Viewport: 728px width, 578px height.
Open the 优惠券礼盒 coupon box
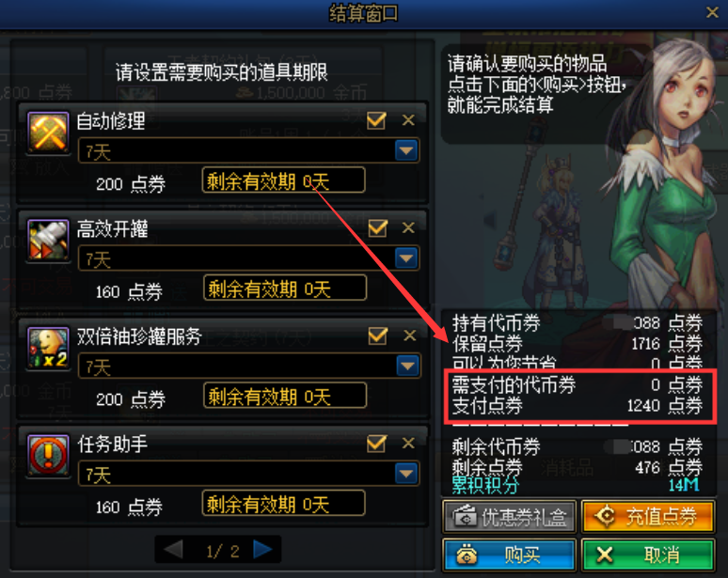tap(510, 516)
